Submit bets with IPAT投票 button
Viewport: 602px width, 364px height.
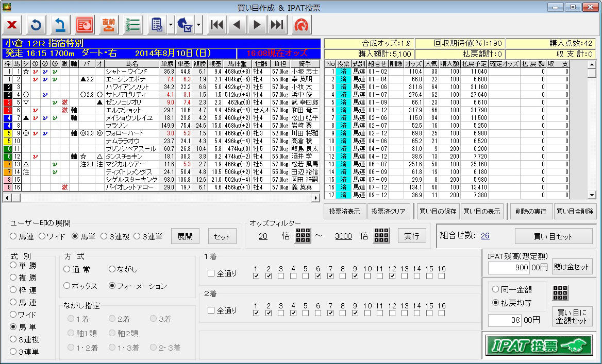[x=540, y=345]
